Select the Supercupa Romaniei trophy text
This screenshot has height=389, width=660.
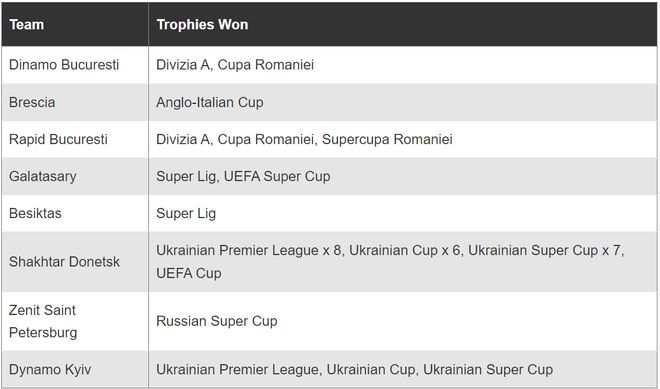387,139
